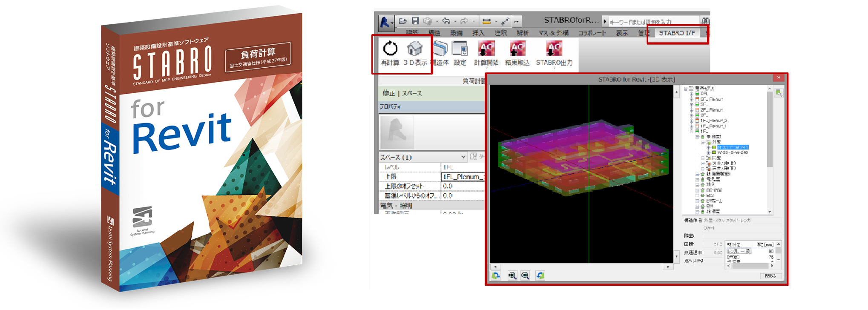Open dropdown arrow under STABRO出力
The width and height of the screenshot is (868, 310).
tap(554, 68)
